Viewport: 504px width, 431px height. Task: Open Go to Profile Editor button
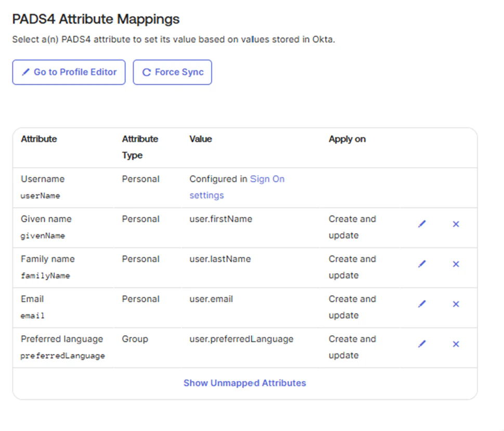click(x=69, y=72)
